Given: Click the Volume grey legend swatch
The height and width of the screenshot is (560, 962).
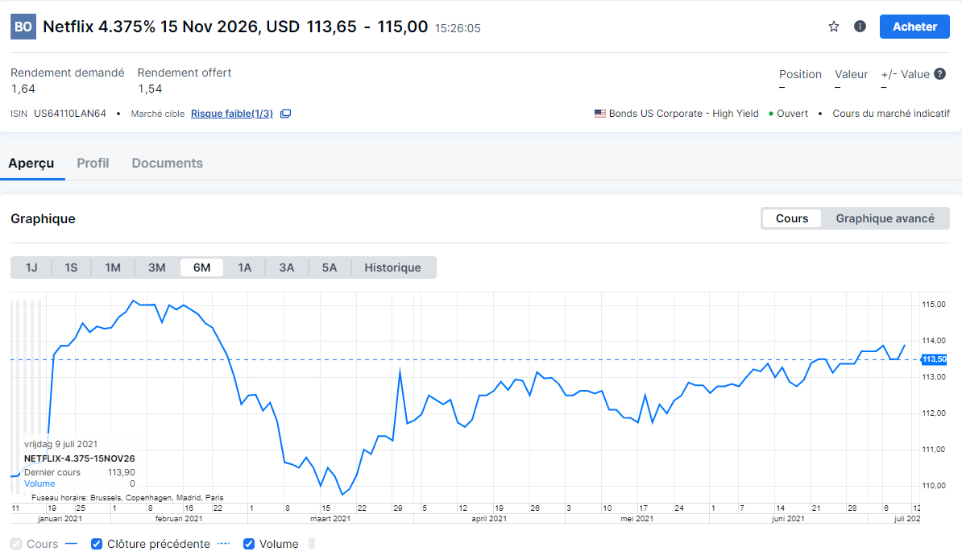Looking at the screenshot, I should click(x=312, y=544).
